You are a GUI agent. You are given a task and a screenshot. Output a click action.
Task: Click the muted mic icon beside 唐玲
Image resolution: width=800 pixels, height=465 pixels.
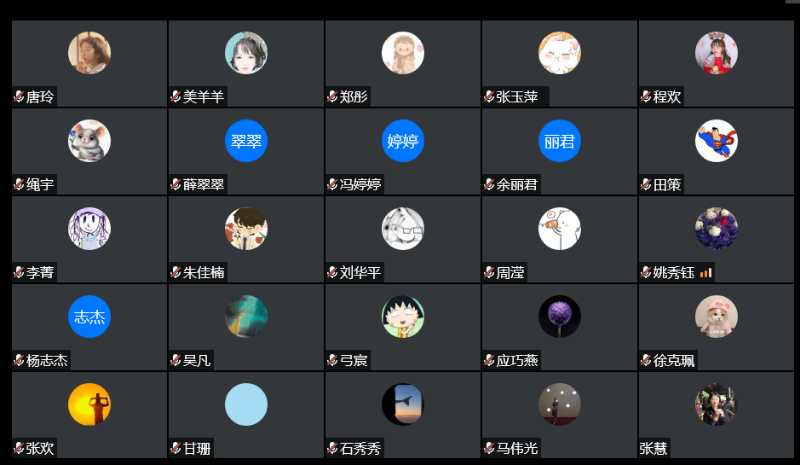coord(19,96)
